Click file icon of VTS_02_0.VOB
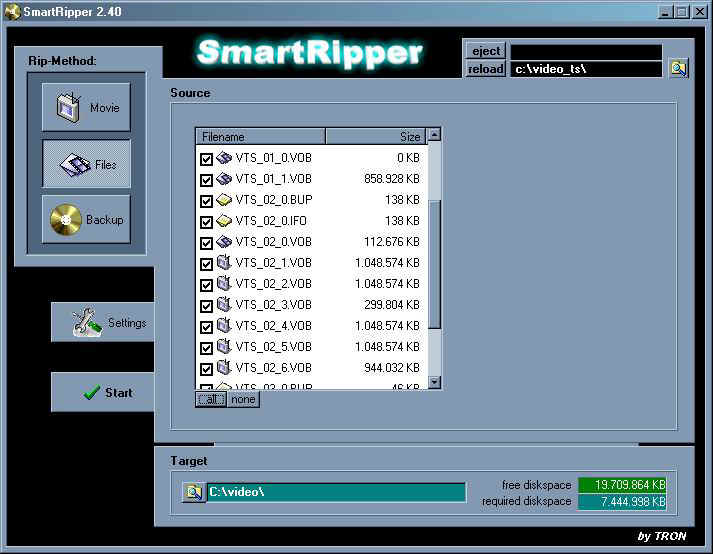Screen dimensions: 713x554 pyautogui.click(x=224, y=241)
